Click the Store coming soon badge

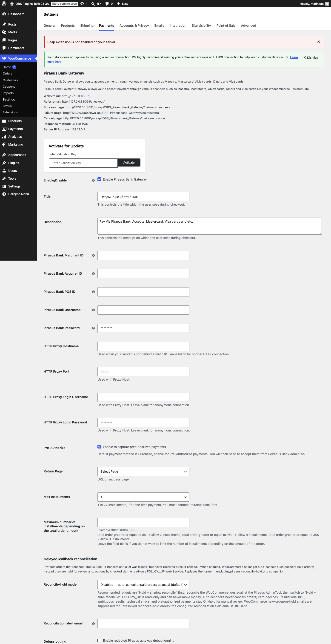pos(64,4)
